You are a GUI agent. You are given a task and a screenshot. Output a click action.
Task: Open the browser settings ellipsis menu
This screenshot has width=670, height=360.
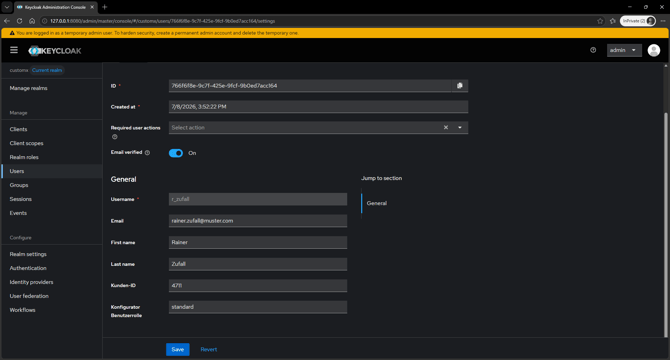(x=663, y=21)
